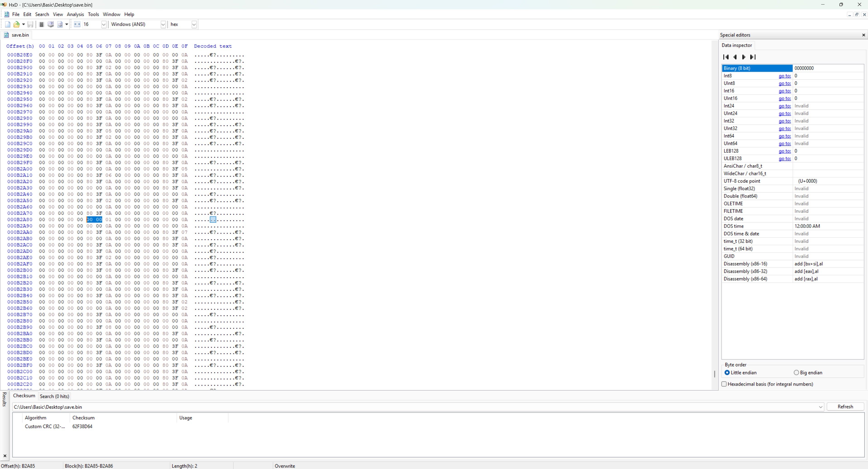Open main memory via the RAM chip icon
Image resolution: width=868 pixels, height=469 pixels.
coord(41,24)
